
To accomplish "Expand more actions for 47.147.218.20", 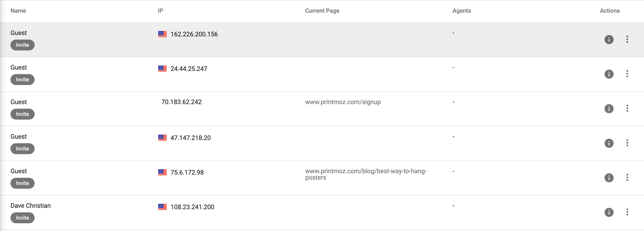I will pyautogui.click(x=627, y=143).
